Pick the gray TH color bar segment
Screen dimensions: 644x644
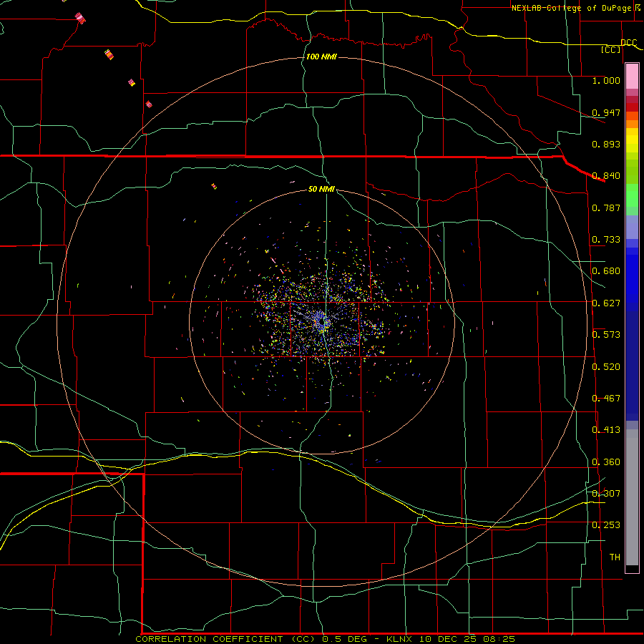click(x=632, y=497)
